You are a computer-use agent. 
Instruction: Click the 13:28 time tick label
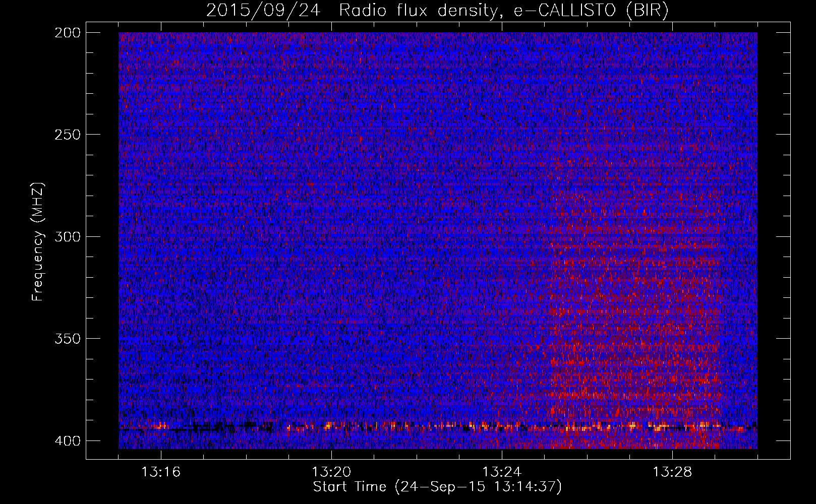pyautogui.click(x=672, y=472)
